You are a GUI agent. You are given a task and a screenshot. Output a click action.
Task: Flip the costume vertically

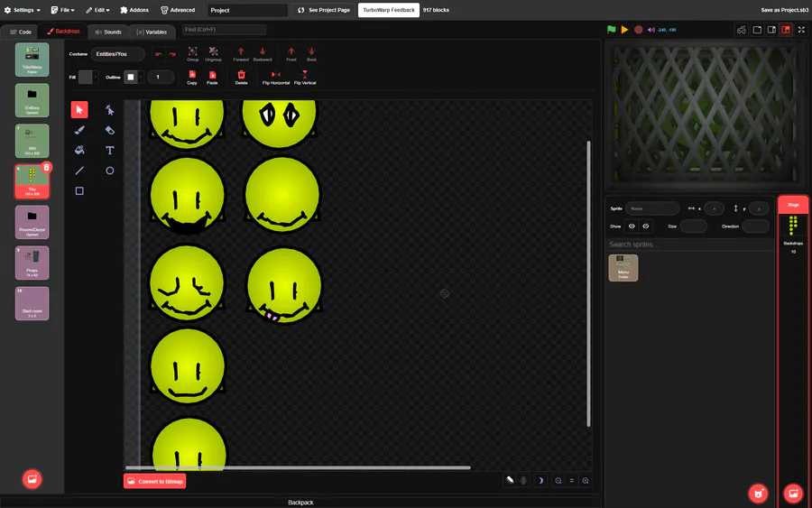pyautogui.click(x=305, y=78)
